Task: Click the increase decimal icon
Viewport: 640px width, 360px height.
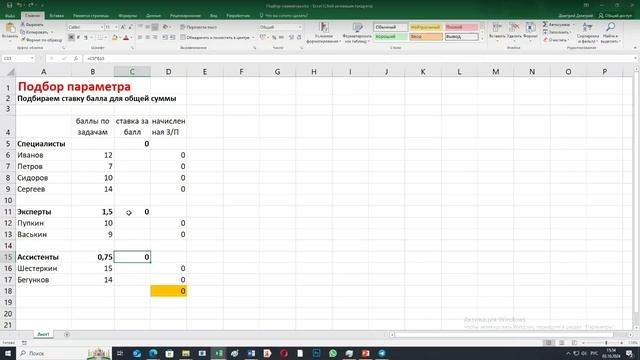Action: point(291,38)
